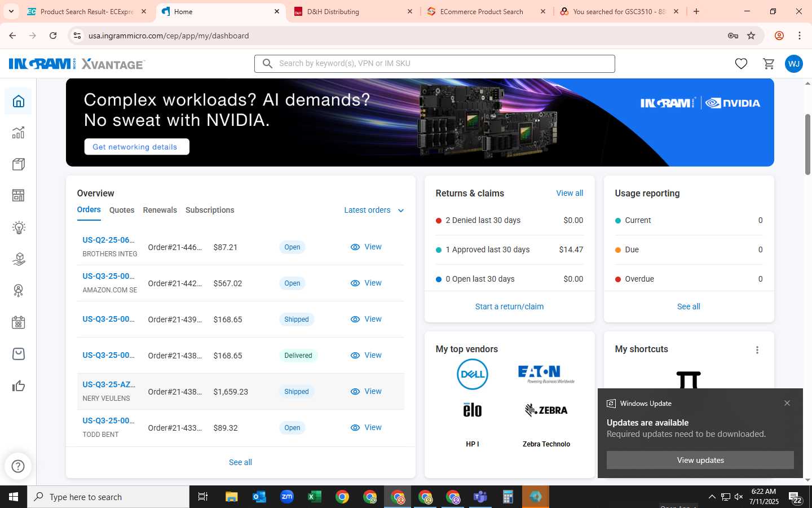Open the Windows Start menu
Viewport: 812px width, 508px height.
click(x=14, y=497)
